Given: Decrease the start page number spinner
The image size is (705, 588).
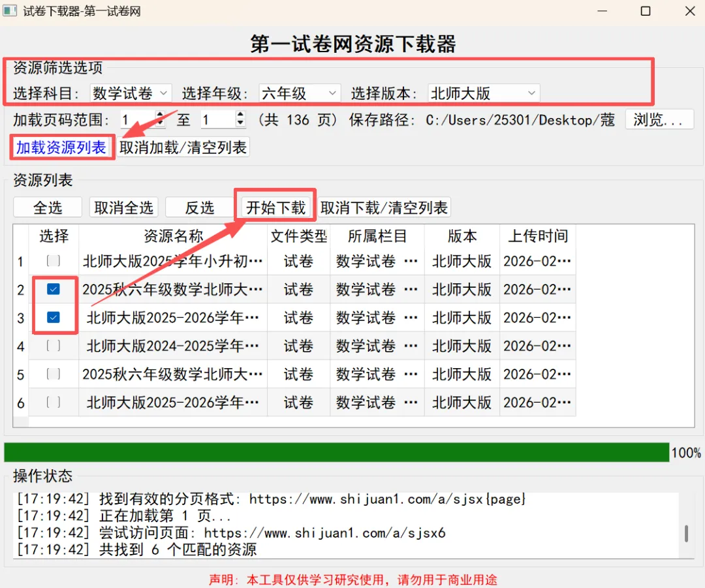Looking at the screenshot, I should 160,123.
